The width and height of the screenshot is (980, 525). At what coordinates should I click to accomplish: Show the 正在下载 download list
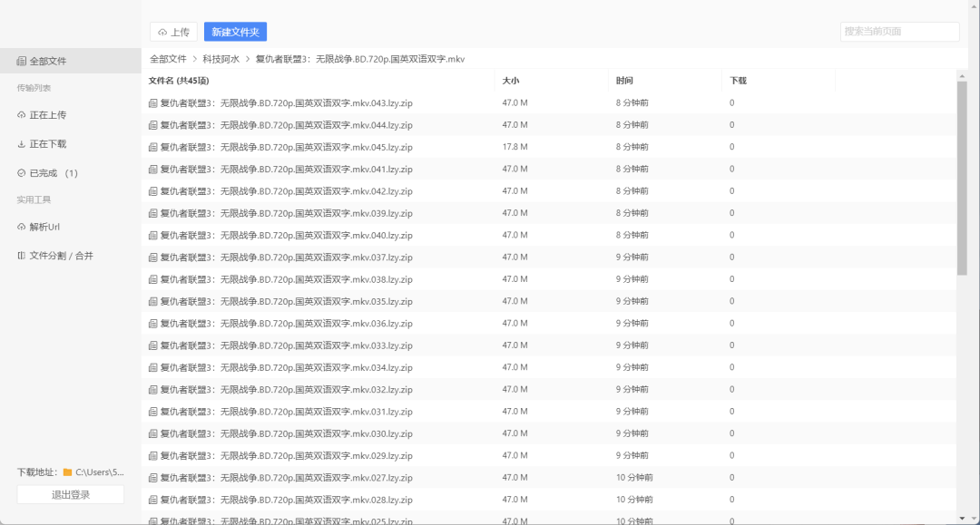click(x=47, y=144)
